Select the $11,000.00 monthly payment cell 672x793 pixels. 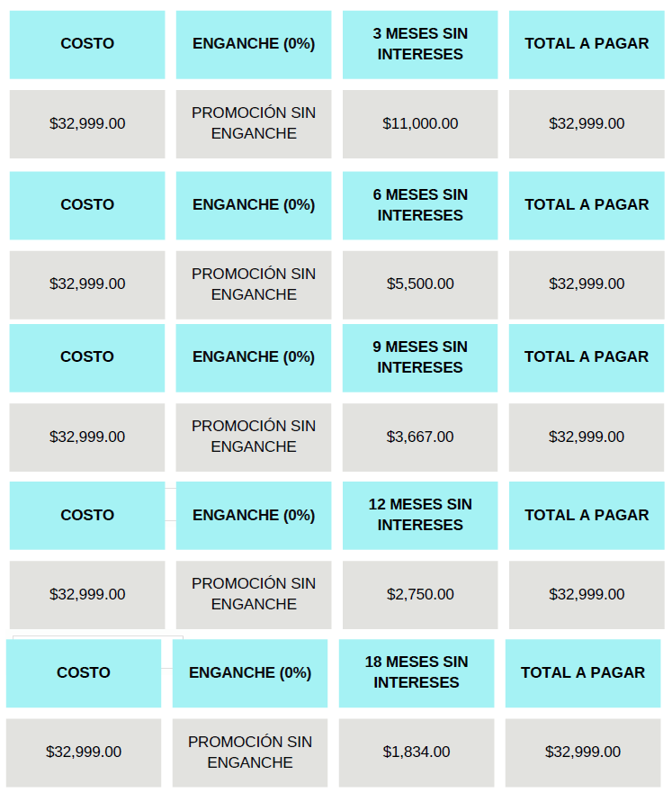pos(420,124)
